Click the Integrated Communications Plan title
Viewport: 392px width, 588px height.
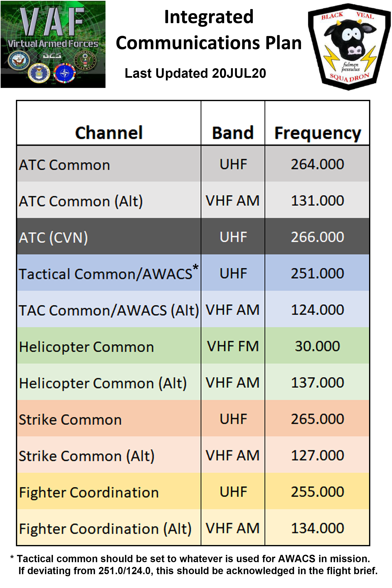209,30
